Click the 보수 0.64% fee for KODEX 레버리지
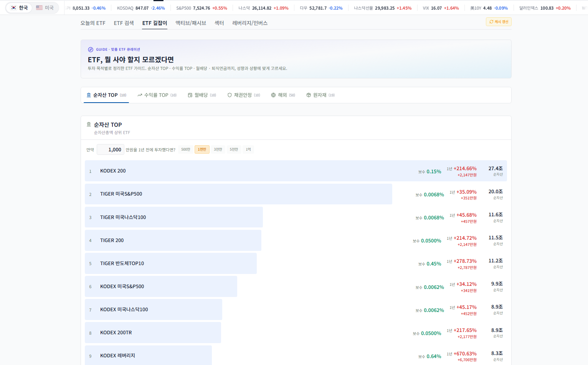This screenshot has width=588, height=365. click(429, 357)
